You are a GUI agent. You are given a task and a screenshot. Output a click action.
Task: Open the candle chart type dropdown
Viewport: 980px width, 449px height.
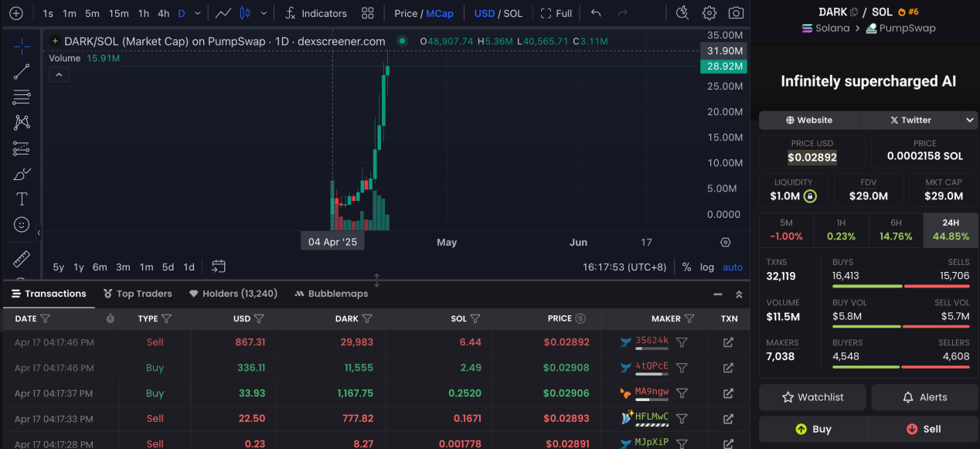click(262, 12)
